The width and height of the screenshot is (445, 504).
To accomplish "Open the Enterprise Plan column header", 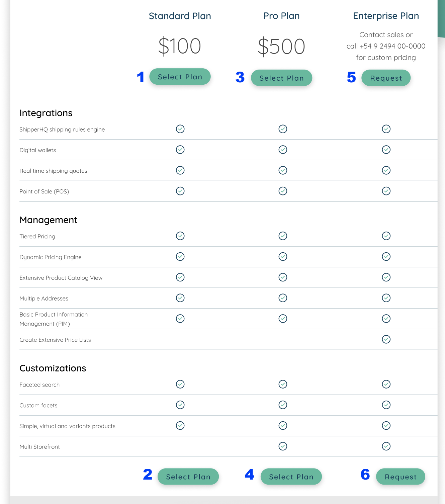I will click(385, 16).
